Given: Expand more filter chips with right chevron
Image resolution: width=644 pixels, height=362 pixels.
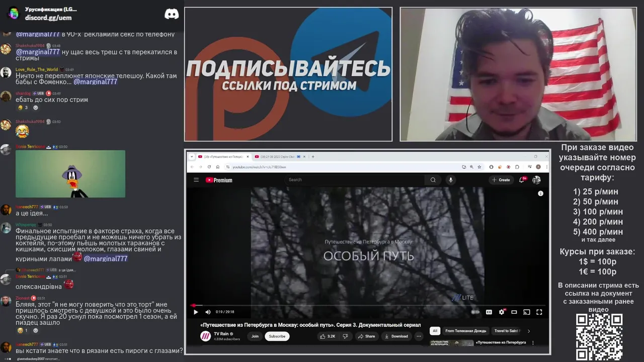Looking at the screenshot, I should 528,331.
